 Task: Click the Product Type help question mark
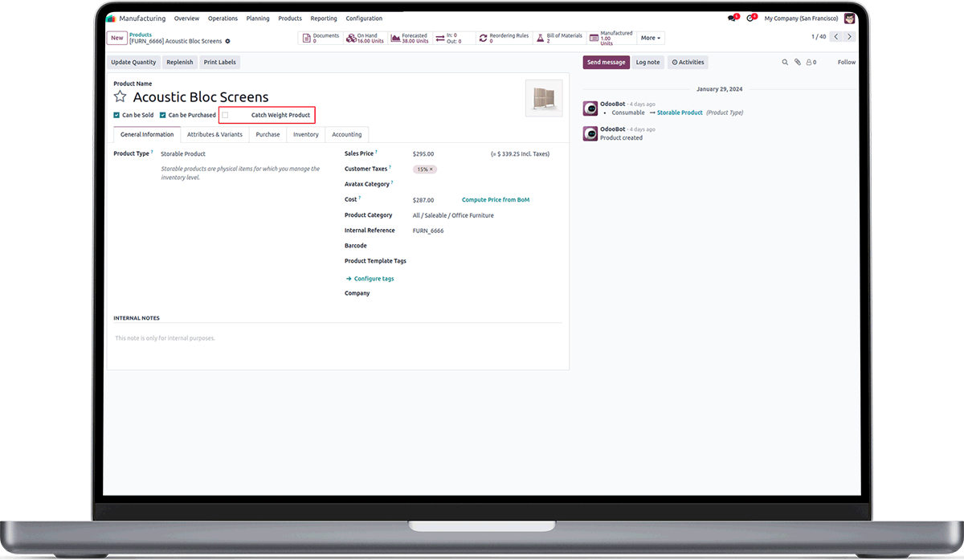152,152
